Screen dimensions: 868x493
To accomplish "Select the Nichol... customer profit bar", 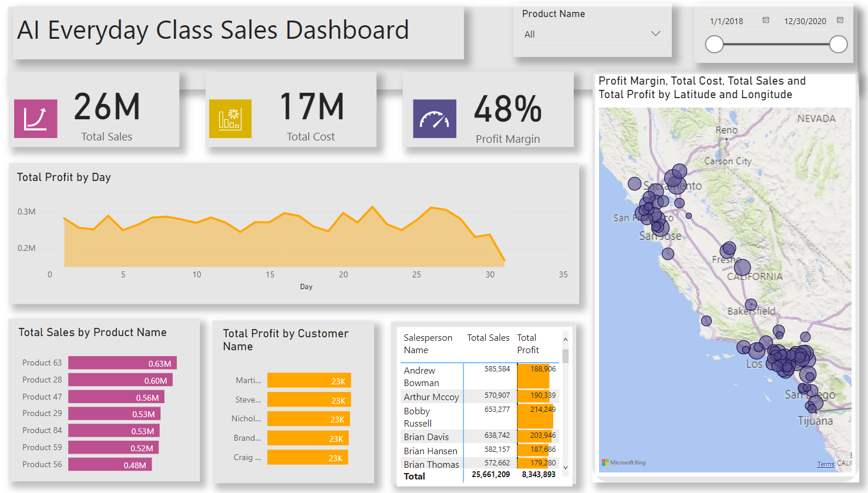I will 308,419.
